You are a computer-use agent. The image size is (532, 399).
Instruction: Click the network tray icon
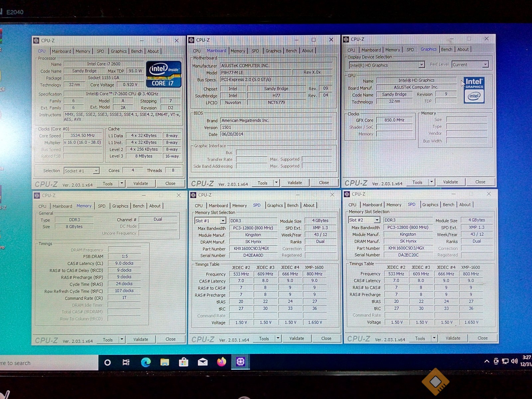pos(505,361)
